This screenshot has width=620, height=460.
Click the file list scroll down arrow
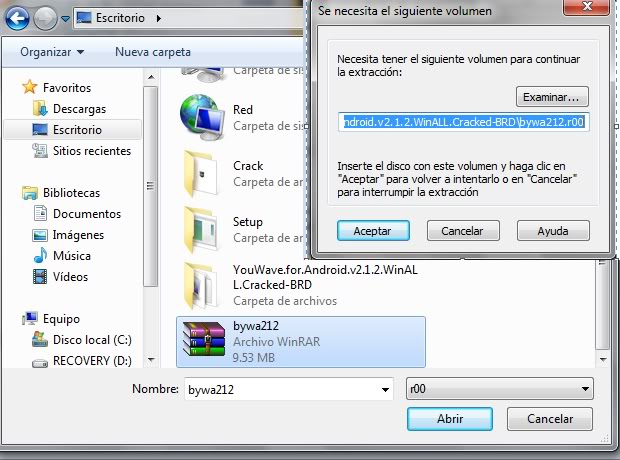[603, 360]
